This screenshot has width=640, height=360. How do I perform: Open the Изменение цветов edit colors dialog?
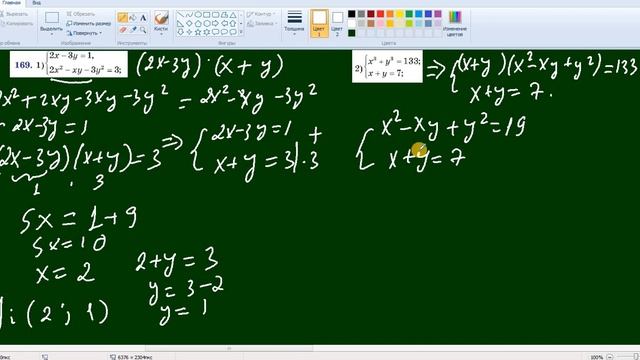point(455,23)
